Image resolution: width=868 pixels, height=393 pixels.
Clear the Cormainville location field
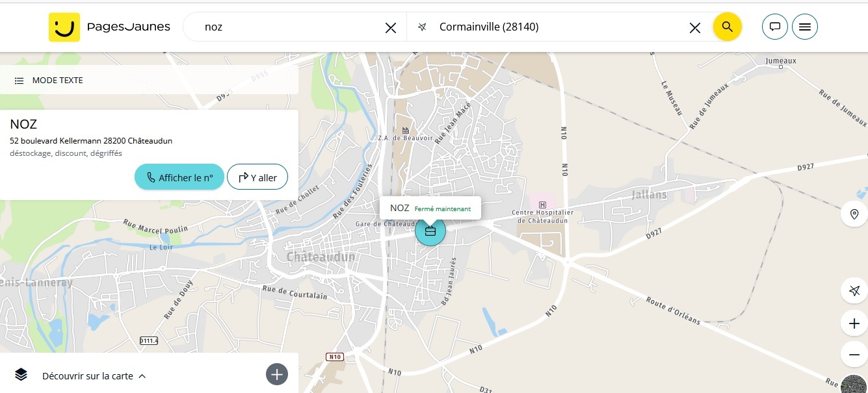(x=694, y=27)
